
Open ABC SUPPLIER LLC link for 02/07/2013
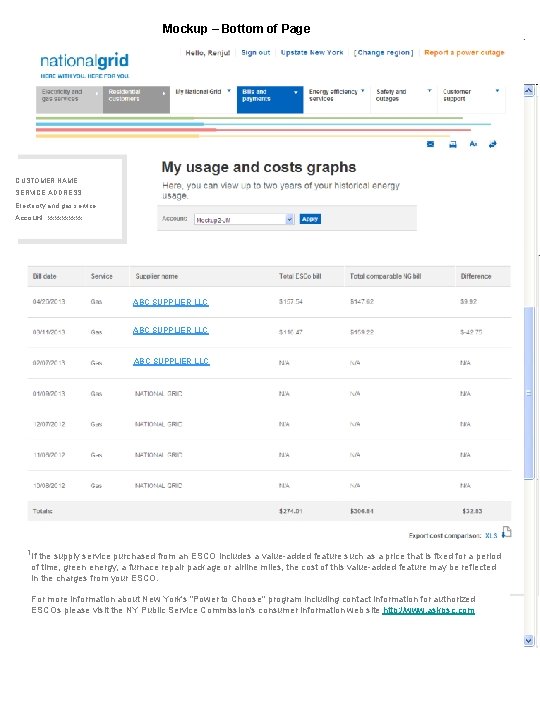pyautogui.click(x=171, y=361)
